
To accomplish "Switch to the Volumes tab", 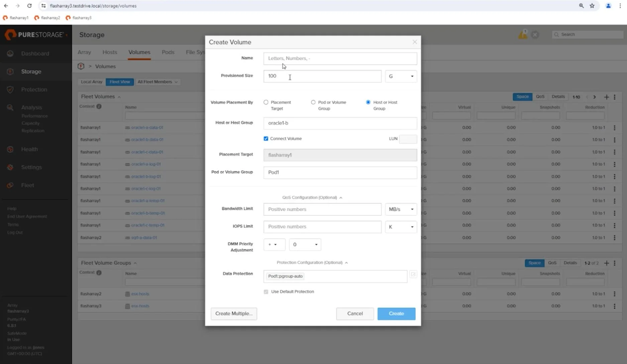I will (x=139, y=52).
